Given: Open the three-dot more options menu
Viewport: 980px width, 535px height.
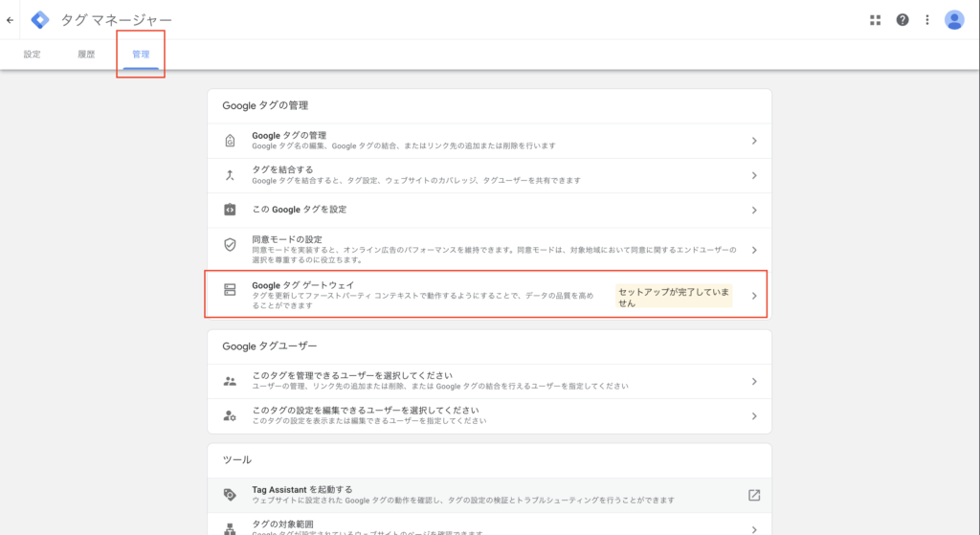Looking at the screenshot, I should point(927,20).
